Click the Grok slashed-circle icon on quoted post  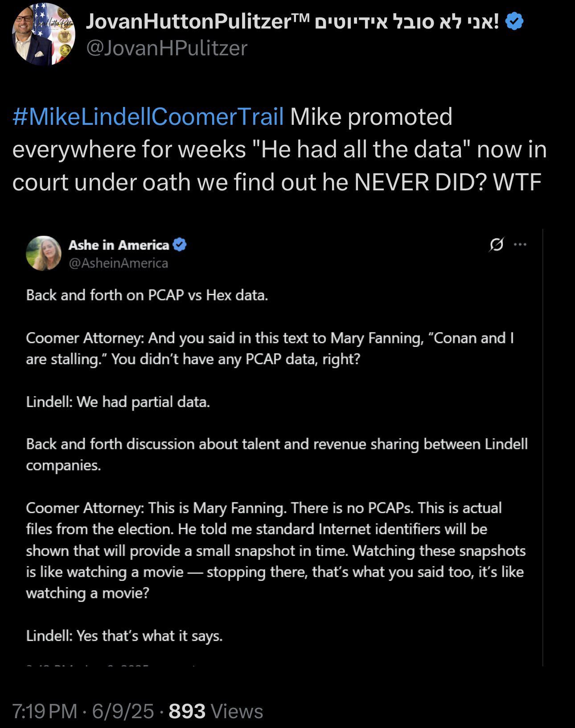pos(496,244)
